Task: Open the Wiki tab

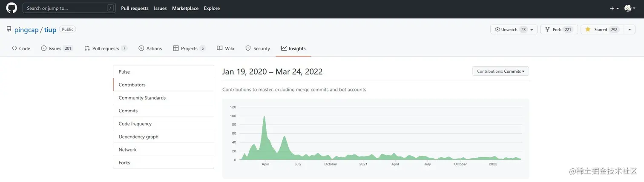Action: click(x=225, y=48)
